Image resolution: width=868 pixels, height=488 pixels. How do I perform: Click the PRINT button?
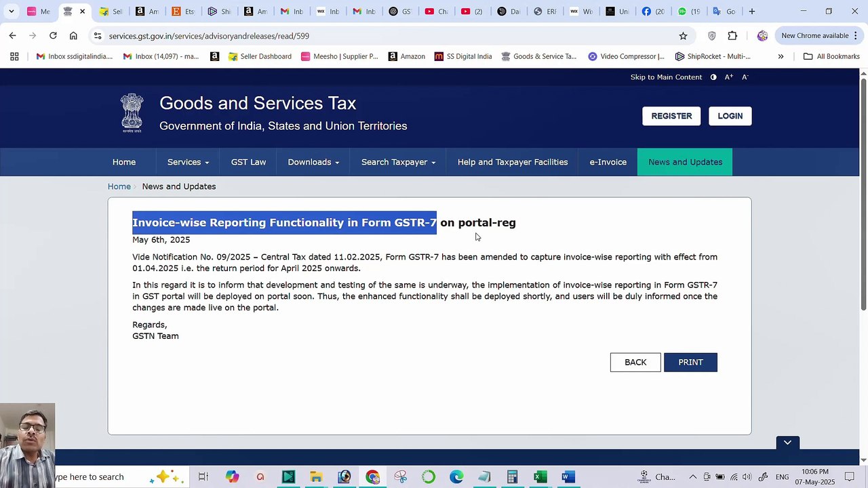(x=690, y=363)
